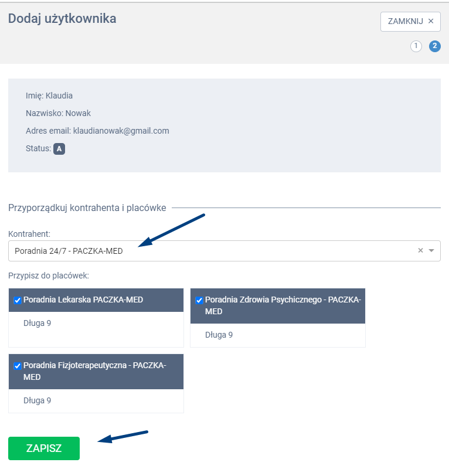
Task: Click the Długa 9 address under Poradnia Lekarska
Action: pyautogui.click(x=37, y=323)
